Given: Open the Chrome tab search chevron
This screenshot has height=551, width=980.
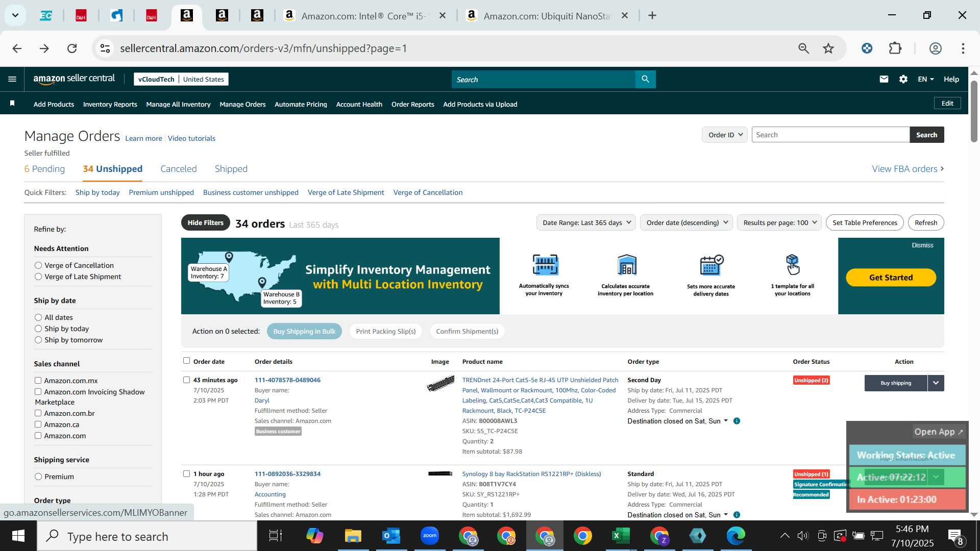Looking at the screenshot, I should [15, 15].
